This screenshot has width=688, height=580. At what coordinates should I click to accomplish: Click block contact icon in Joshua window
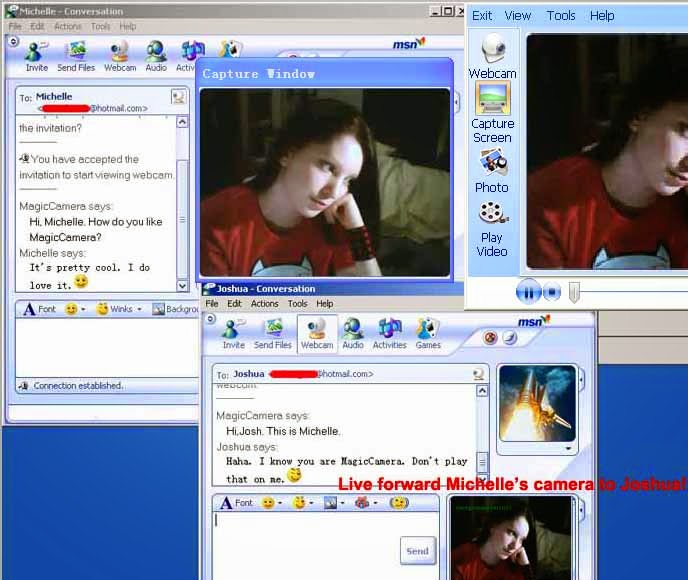click(490, 337)
